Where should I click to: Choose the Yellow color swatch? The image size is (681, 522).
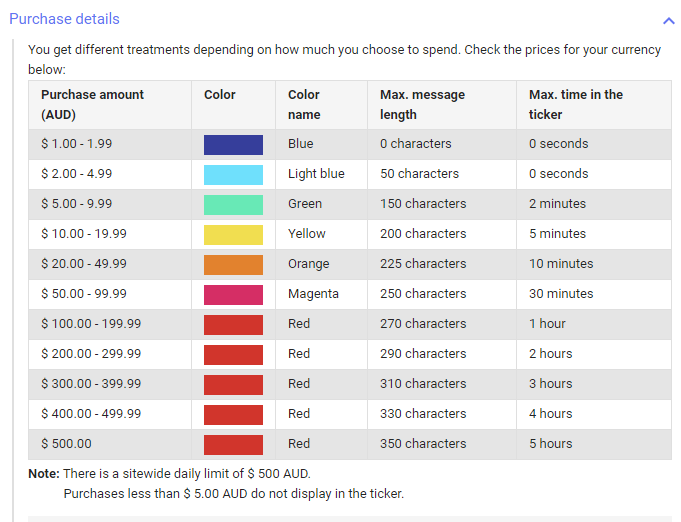point(233,235)
